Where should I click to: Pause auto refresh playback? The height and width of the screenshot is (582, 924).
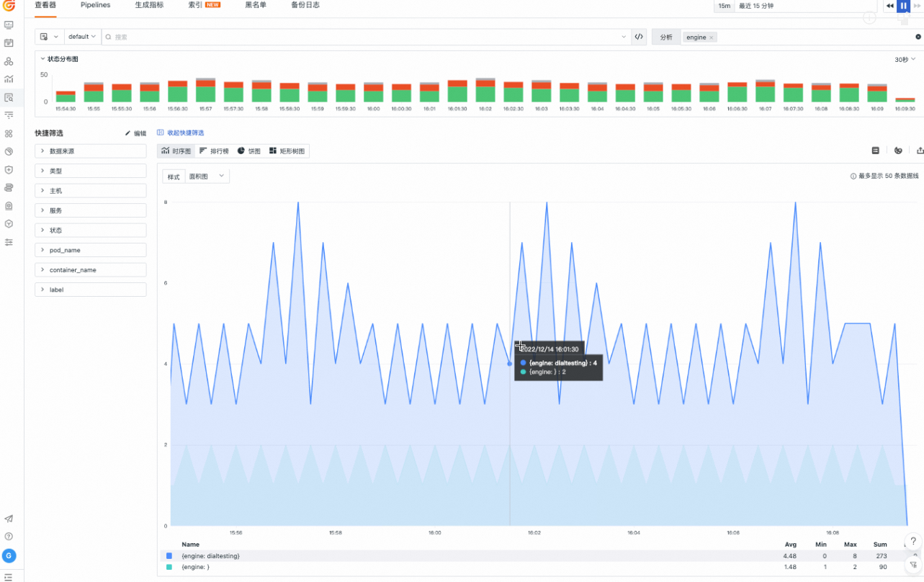pyautogui.click(x=903, y=6)
